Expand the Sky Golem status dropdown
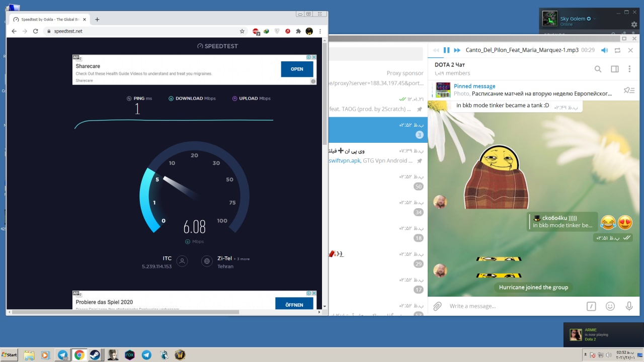Image resolution: width=644 pixels, height=362 pixels. click(x=594, y=19)
